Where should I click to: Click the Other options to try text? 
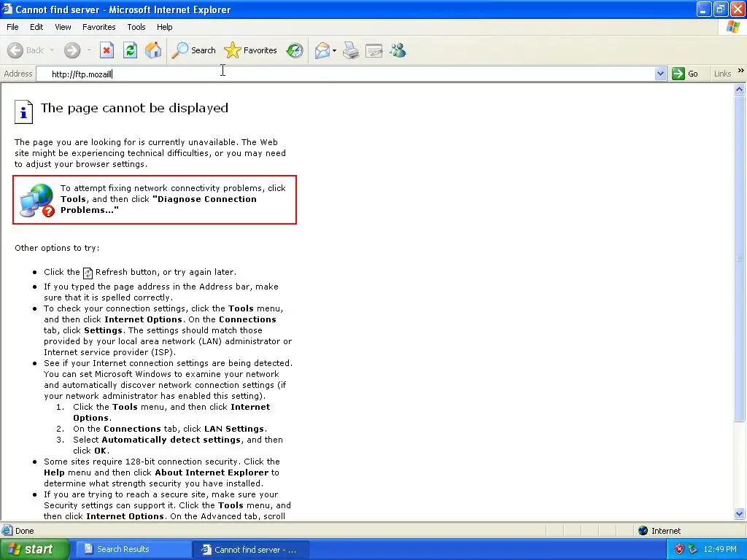(57, 248)
